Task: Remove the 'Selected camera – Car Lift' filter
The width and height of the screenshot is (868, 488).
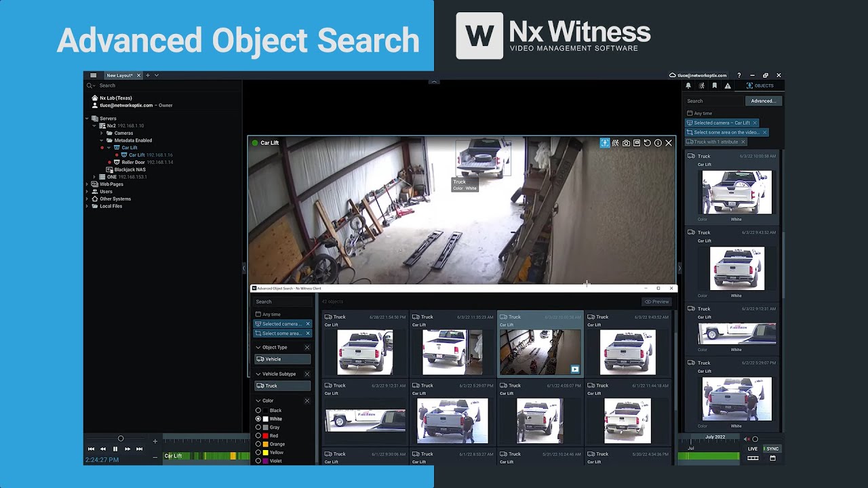Action: tap(754, 123)
